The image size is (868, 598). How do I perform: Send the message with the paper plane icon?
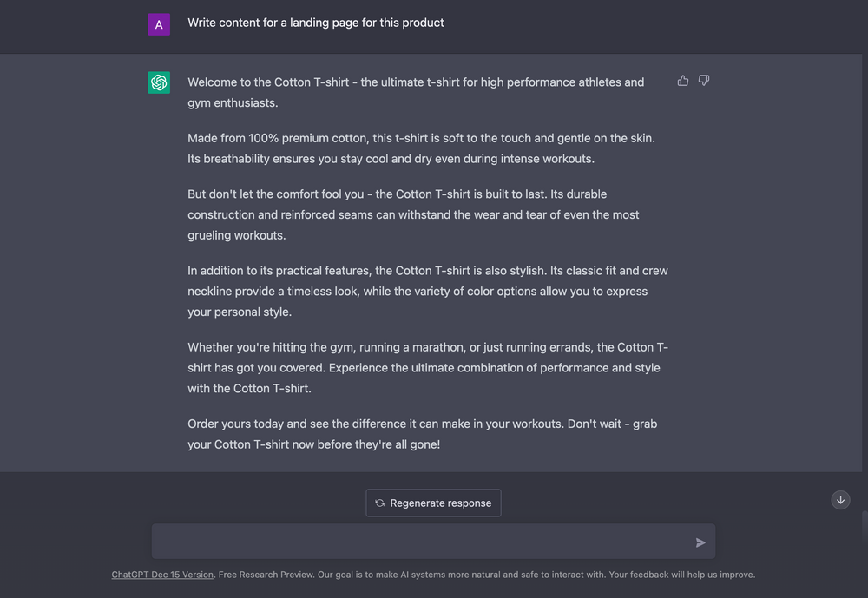point(700,542)
